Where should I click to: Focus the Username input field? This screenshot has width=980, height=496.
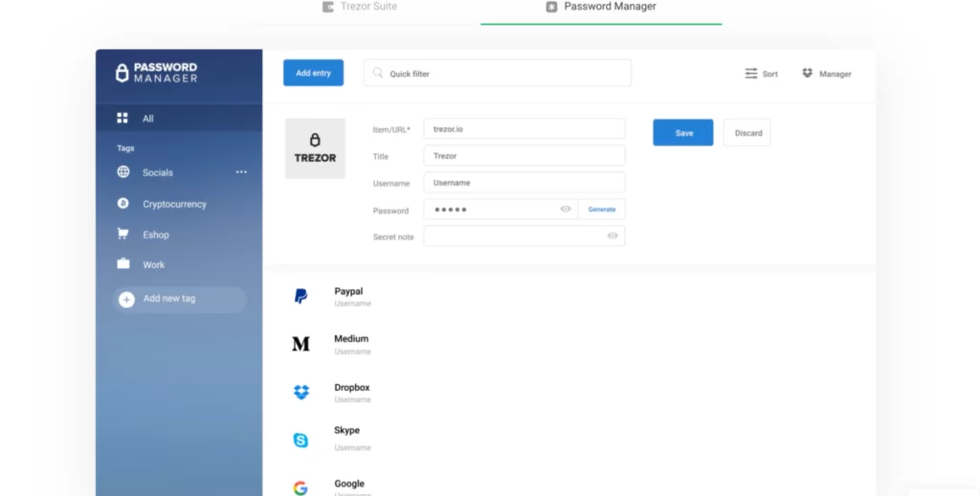pos(523,183)
